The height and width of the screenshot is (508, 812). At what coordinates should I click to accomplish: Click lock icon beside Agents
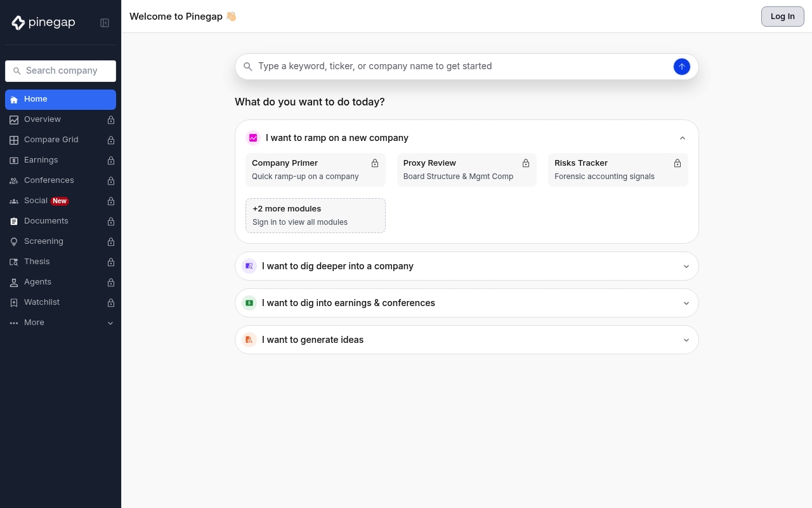pyautogui.click(x=111, y=283)
